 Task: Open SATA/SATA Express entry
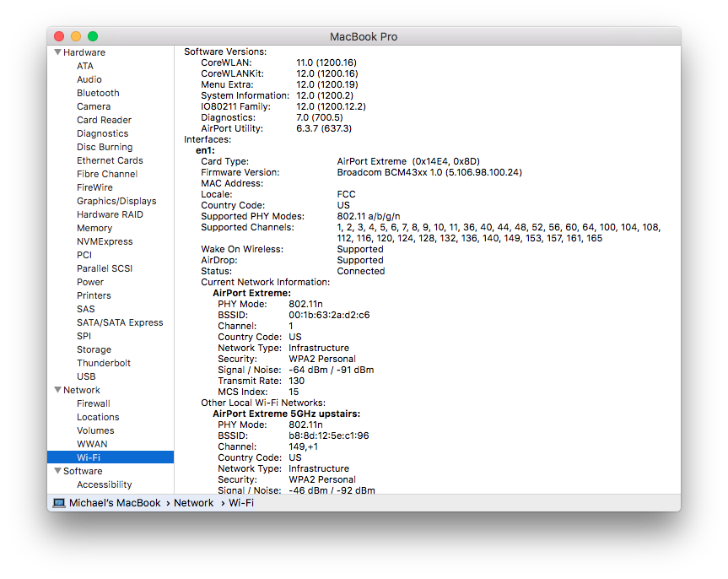120,322
